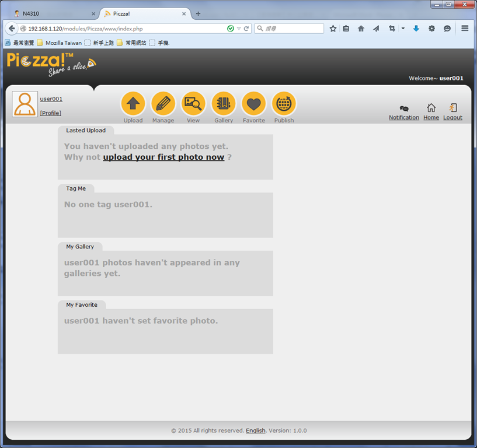Click the Favorite label
The height and width of the screenshot is (448, 477).
pyautogui.click(x=254, y=120)
